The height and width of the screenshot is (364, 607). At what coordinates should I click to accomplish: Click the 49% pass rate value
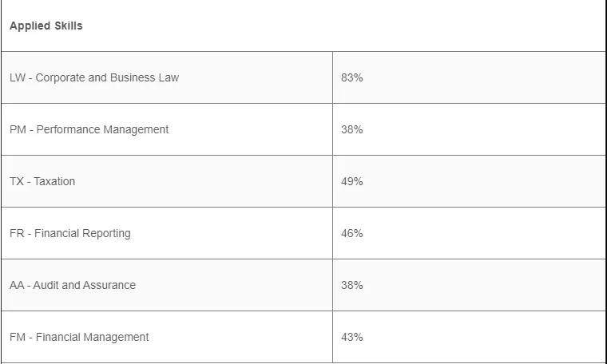pos(351,181)
